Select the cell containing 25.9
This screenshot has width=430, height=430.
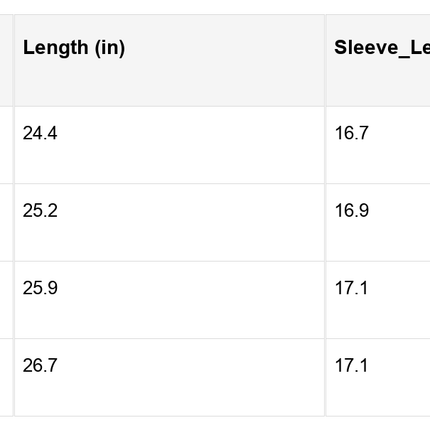coord(169,300)
